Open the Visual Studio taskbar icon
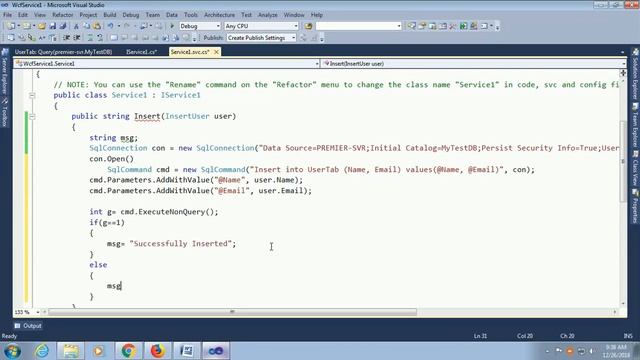640x360 pixels. (x=216, y=351)
